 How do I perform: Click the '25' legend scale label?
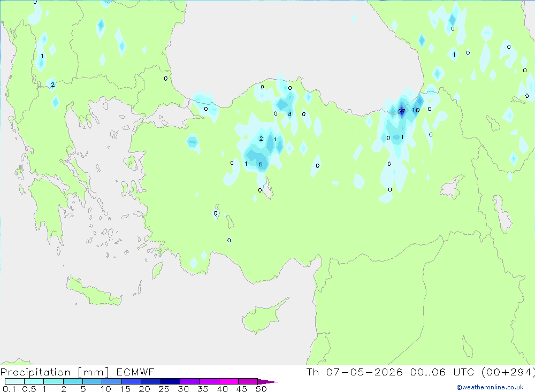pyautogui.click(x=164, y=389)
